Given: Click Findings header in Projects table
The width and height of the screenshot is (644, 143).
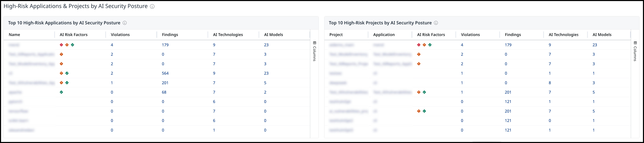Looking at the screenshot, I should pos(513,35).
